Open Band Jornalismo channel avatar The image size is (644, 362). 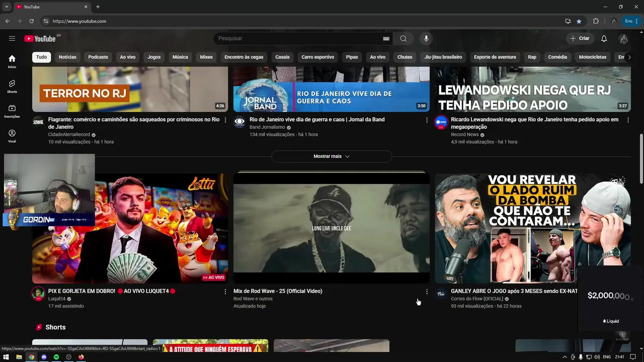click(x=239, y=122)
